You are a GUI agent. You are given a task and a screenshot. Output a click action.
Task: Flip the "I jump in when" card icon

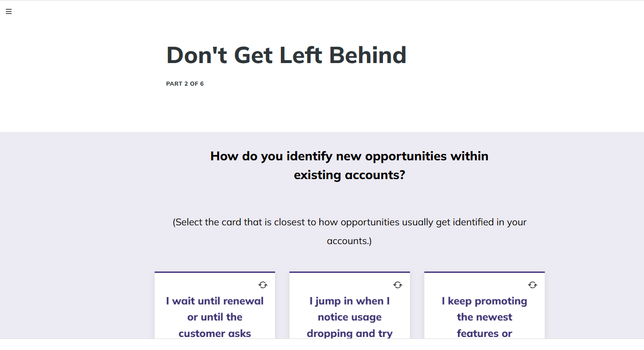(x=397, y=285)
